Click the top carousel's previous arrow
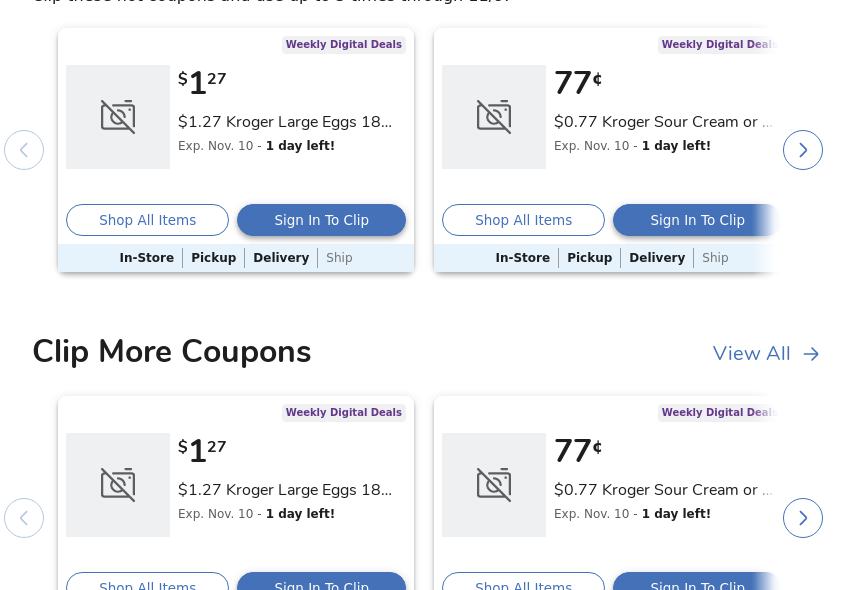This screenshot has width=855, height=590. click(24, 150)
